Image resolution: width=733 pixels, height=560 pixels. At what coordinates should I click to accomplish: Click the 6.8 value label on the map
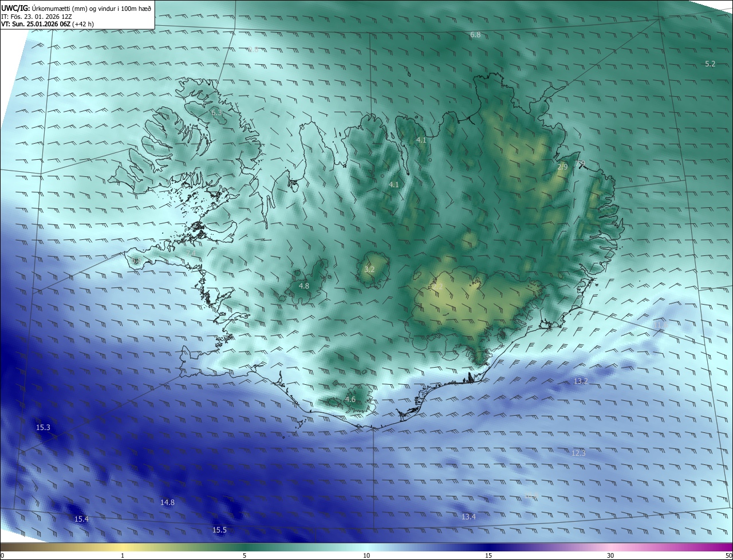click(475, 35)
